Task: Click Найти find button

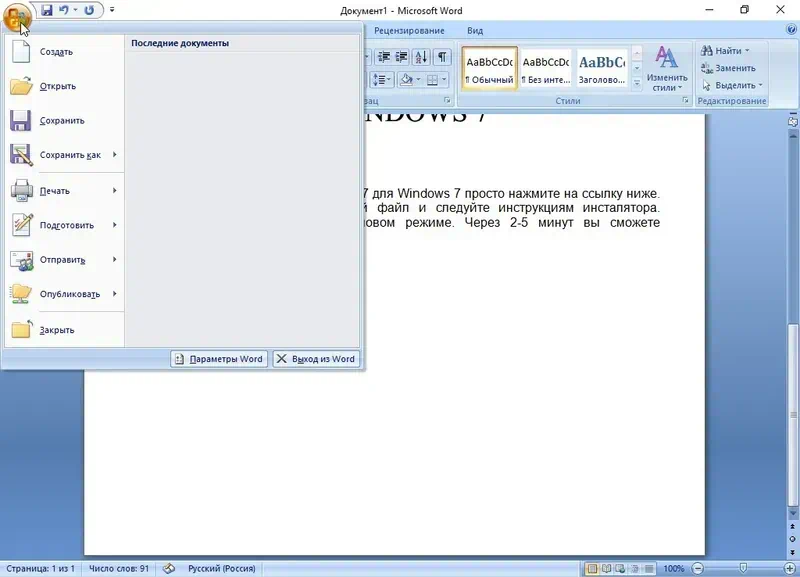Action: 725,51
